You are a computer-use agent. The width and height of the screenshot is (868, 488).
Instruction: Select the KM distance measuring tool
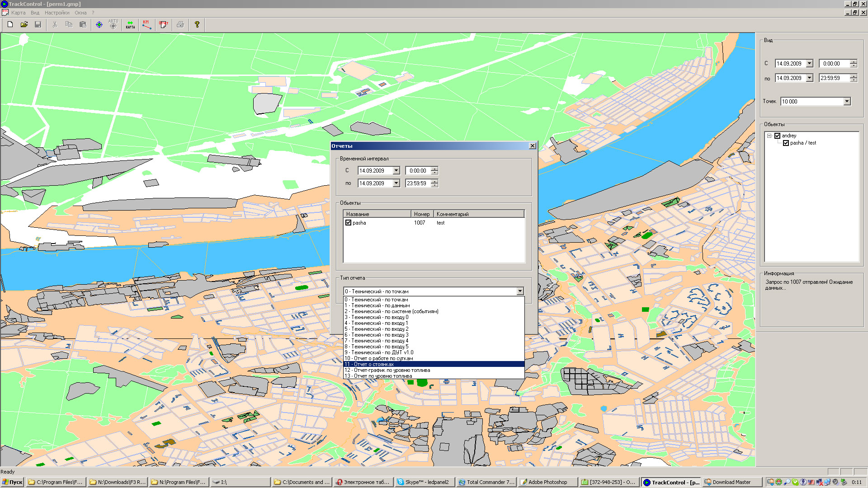coord(146,24)
